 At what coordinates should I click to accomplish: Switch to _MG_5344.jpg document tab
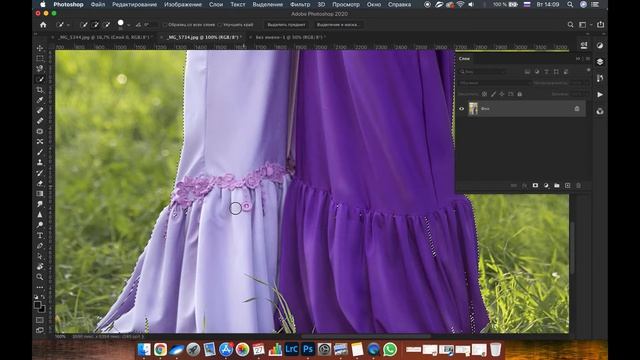click(x=104, y=37)
